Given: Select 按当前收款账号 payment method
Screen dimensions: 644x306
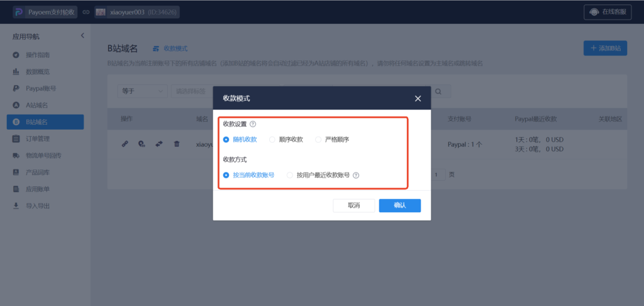Looking at the screenshot, I should tap(226, 175).
